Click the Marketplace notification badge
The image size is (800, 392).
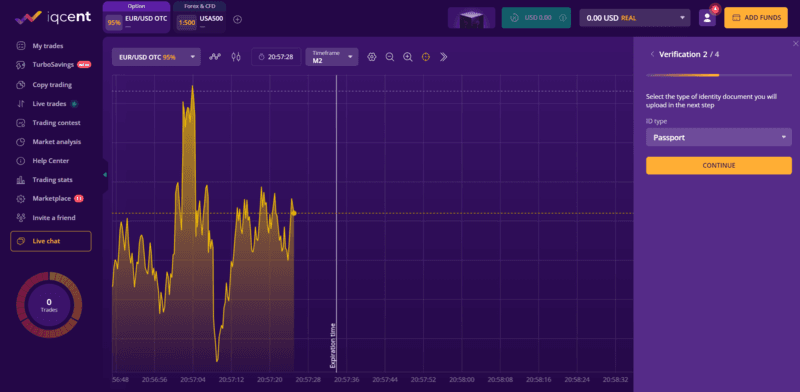79,198
